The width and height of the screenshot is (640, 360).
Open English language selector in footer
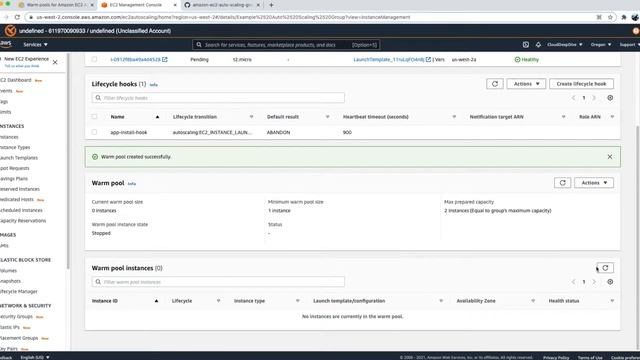point(35,358)
